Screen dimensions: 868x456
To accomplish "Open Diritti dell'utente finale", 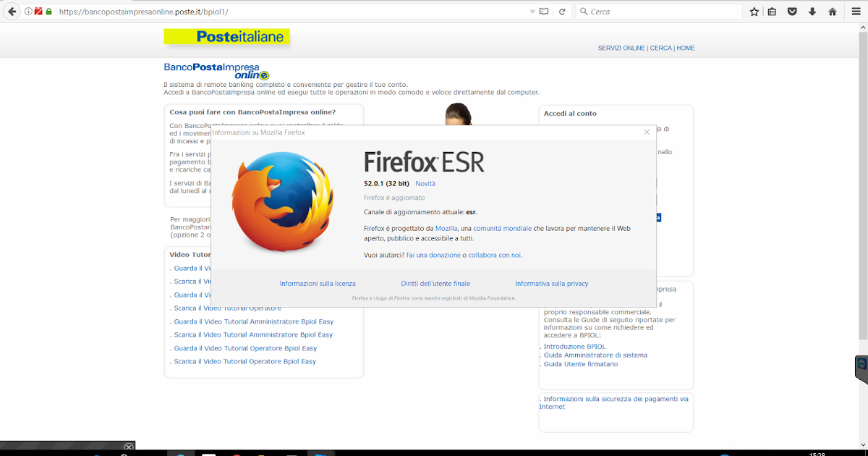I will click(x=435, y=284).
